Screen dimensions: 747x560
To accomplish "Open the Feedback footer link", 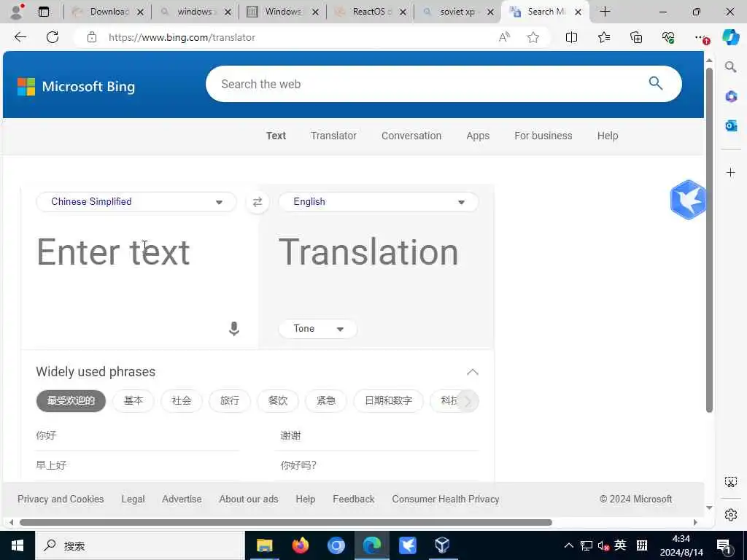I will tap(354, 499).
